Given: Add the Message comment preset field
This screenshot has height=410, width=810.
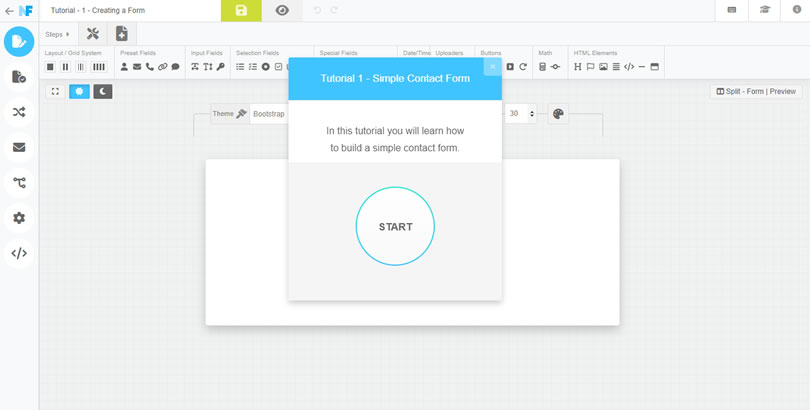Looking at the screenshot, I should (x=176, y=67).
